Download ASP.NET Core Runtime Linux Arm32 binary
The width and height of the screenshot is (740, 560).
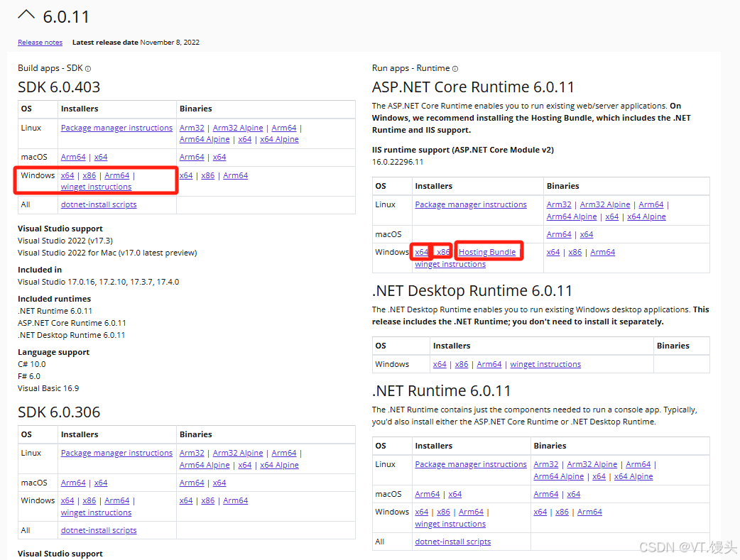point(559,204)
